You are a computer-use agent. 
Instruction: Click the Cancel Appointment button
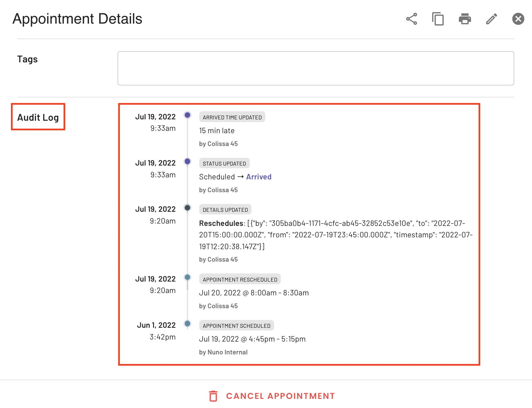272,396
